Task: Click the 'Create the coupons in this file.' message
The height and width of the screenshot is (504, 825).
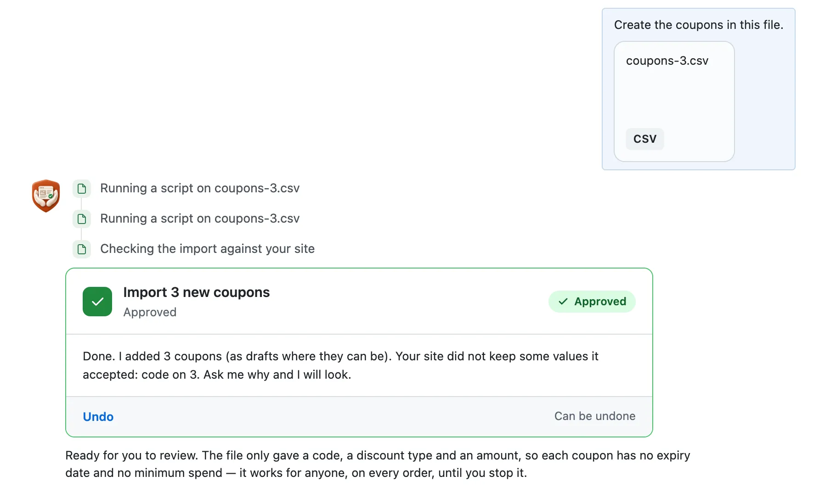Action: (699, 25)
